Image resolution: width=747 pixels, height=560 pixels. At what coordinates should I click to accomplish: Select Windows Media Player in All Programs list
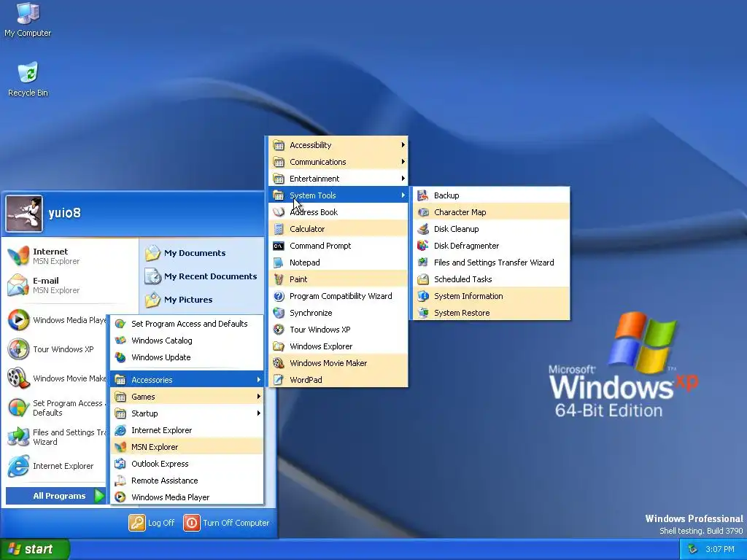(x=187, y=497)
